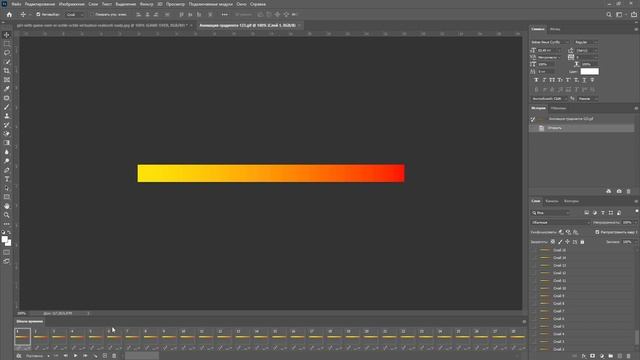Image resolution: width=640 pixels, height=360 pixels.
Task: Select the Clone Stamp tool
Action: (x=7, y=116)
